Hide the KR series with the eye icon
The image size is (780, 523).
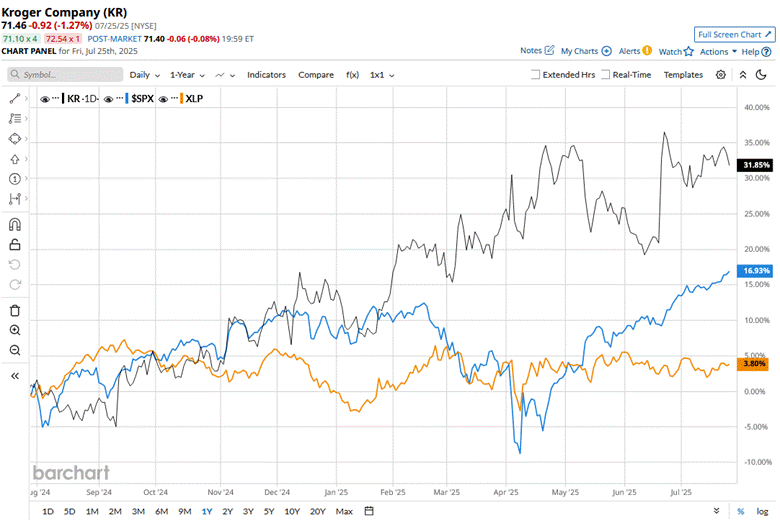[x=45, y=99]
